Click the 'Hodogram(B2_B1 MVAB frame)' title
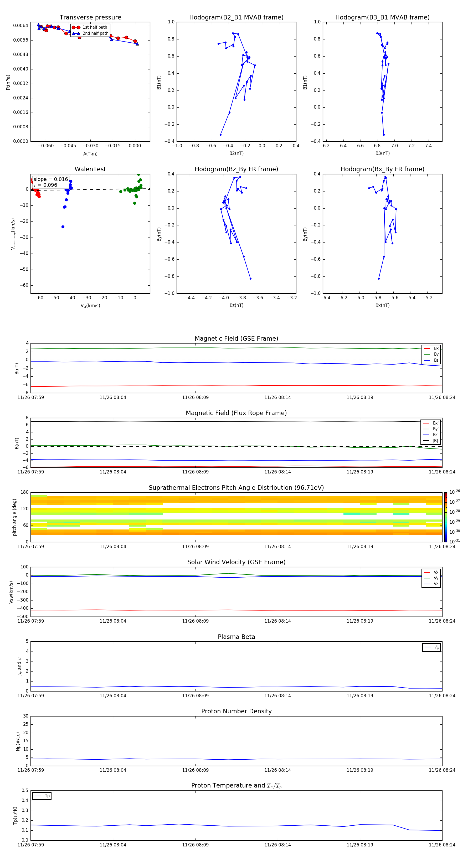Viewport: 473px width, 868px height. tap(236, 17)
